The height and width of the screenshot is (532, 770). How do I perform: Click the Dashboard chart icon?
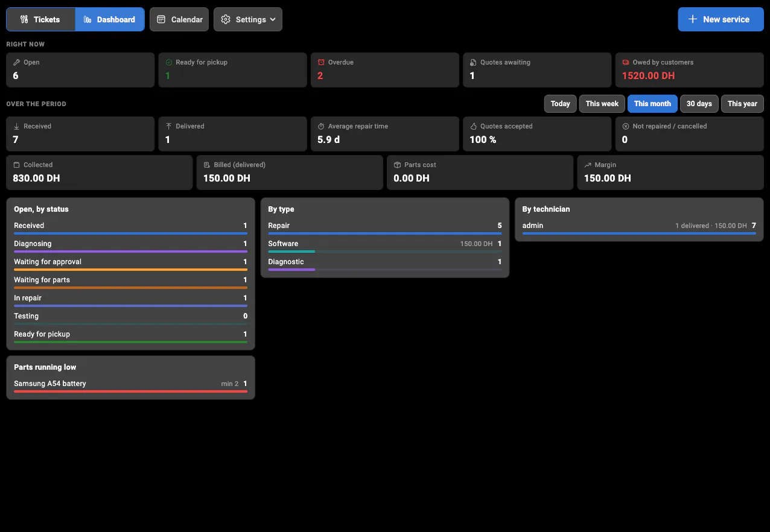click(87, 19)
